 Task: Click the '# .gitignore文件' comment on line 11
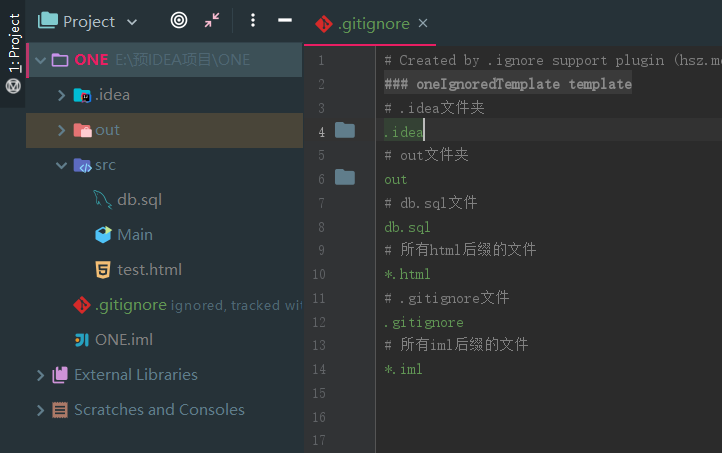pyautogui.click(x=447, y=298)
